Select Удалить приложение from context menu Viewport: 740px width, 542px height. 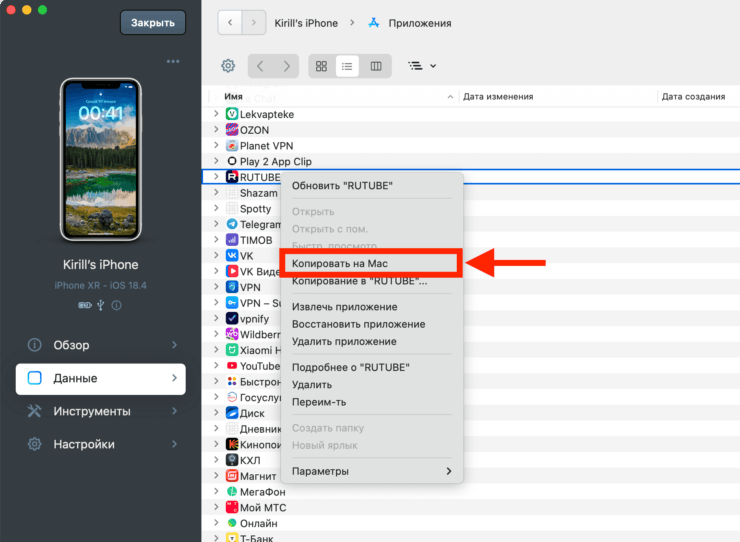click(x=344, y=342)
